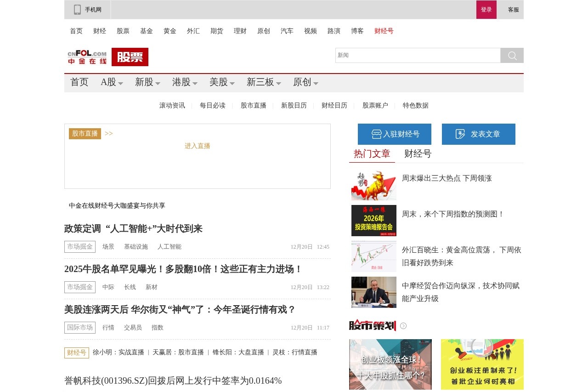Switch to the 财经号 tab
Image resolution: width=588 pixels, height=392 pixels.
pyautogui.click(x=417, y=154)
